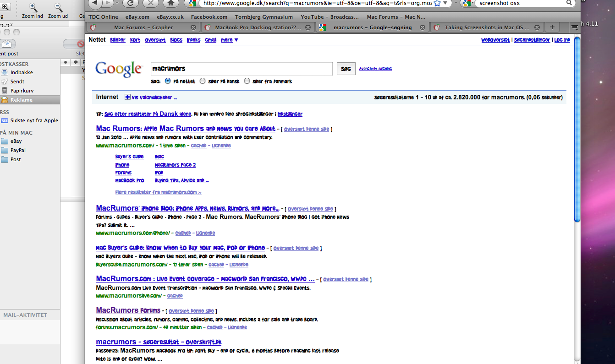Open the MacRumors Page 2 sitelink
Viewport: 615px width, 364px height.
175,165
